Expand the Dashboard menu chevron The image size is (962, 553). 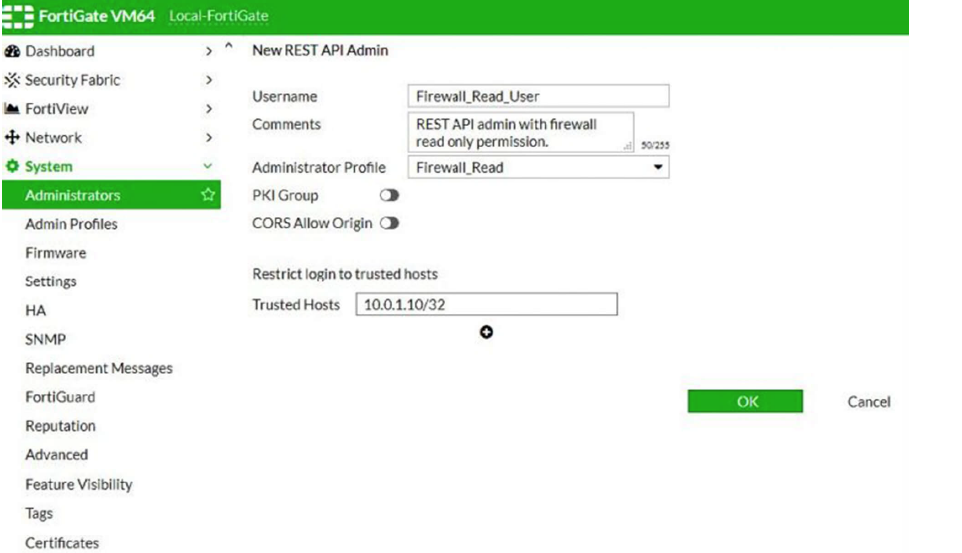click(x=209, y=52)
